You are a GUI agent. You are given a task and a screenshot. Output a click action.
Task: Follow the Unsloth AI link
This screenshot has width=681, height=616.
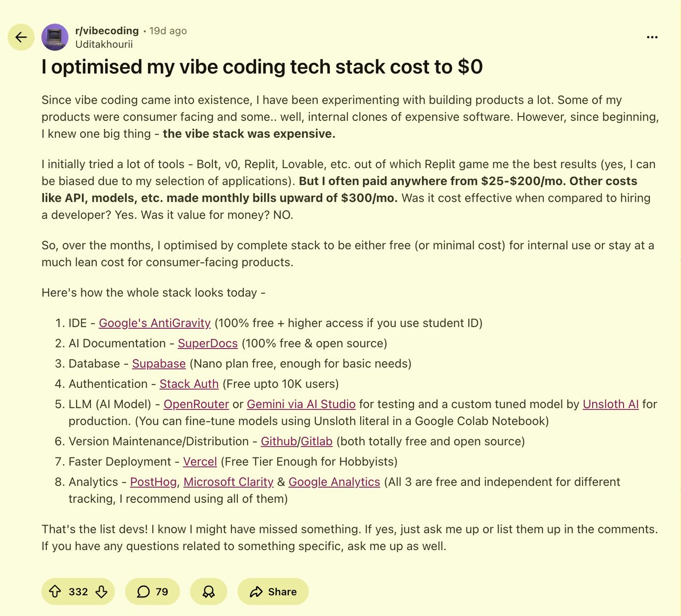[x=610, y=404]
